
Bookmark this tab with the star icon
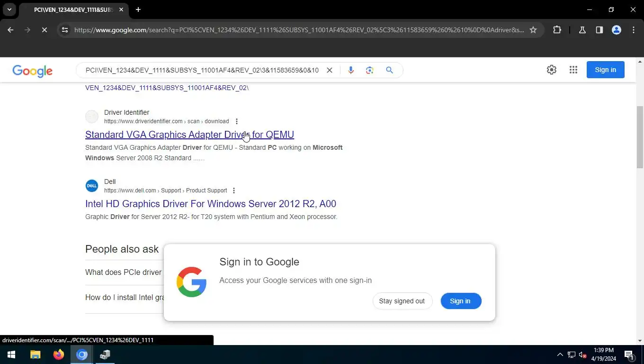(533, 30)
